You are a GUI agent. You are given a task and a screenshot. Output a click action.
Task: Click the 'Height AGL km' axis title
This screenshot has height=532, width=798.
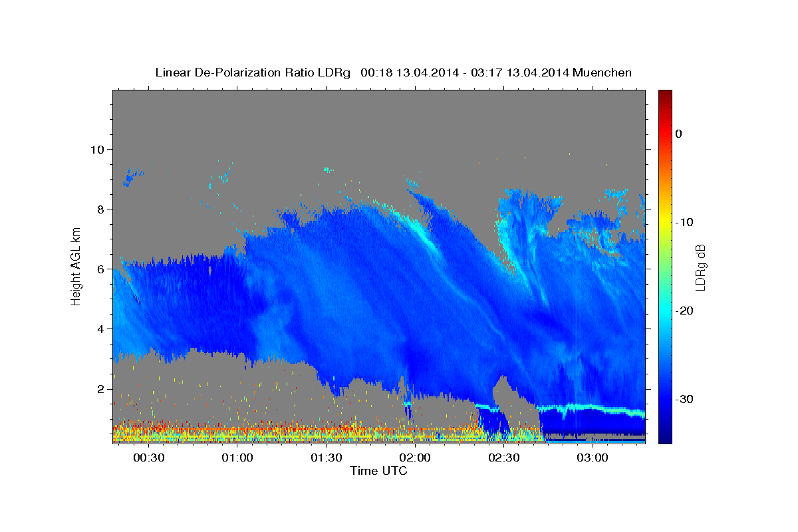pos(76,266)
